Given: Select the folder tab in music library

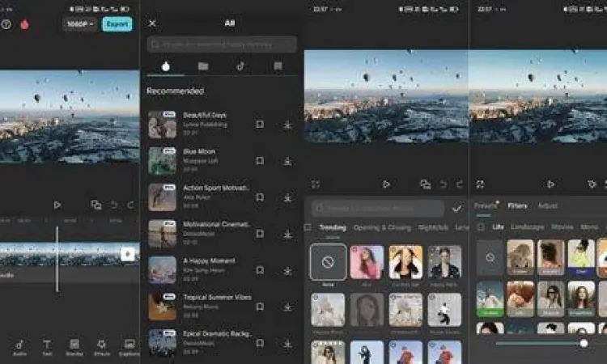Looking at the screenshot, I should tap(203, 66).
